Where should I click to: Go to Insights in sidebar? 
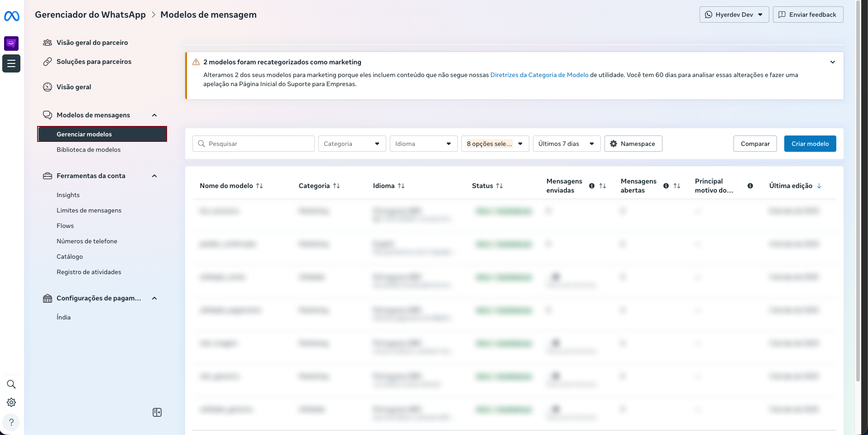point(68,195)
